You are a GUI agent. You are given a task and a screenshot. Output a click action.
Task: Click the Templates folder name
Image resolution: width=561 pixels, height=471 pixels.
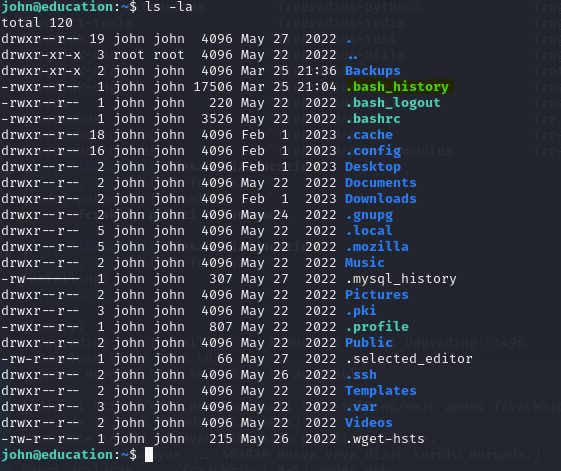[x=381, y=391]
